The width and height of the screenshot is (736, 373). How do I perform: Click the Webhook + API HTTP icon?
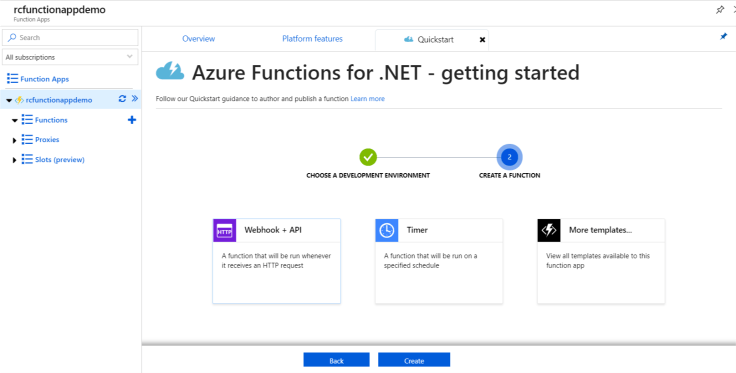(224, 230)
